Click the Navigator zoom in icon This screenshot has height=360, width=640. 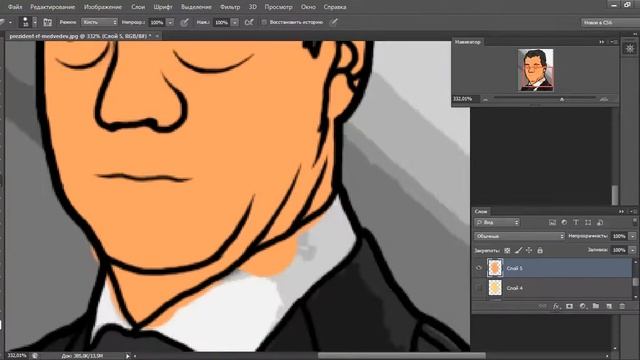pyautogui.click(x=604, y=99)
